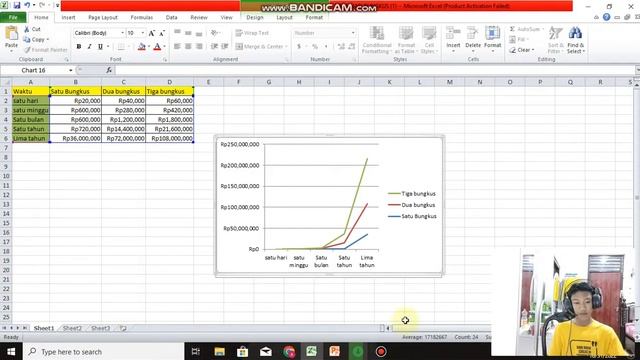640x360 pixels.
Task: Click the red record taskbar icon
Action: [380, 351]
